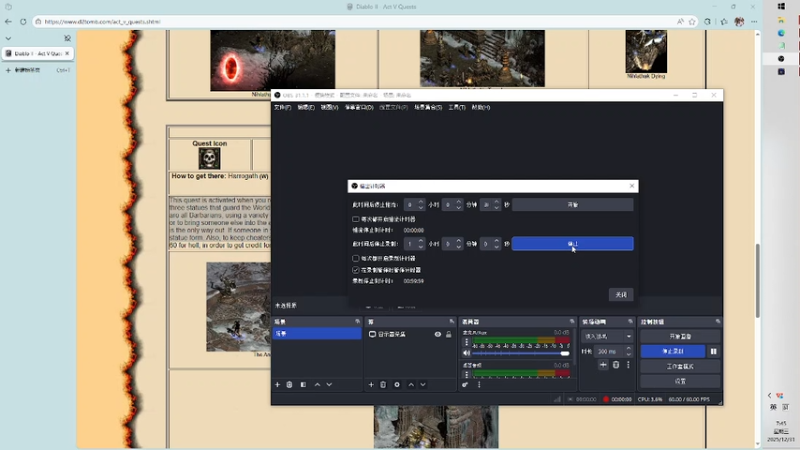The image size is (800, 450).
Task: Remove transition with trash icon
Action: pyautogui.click(x=616, y=365)
